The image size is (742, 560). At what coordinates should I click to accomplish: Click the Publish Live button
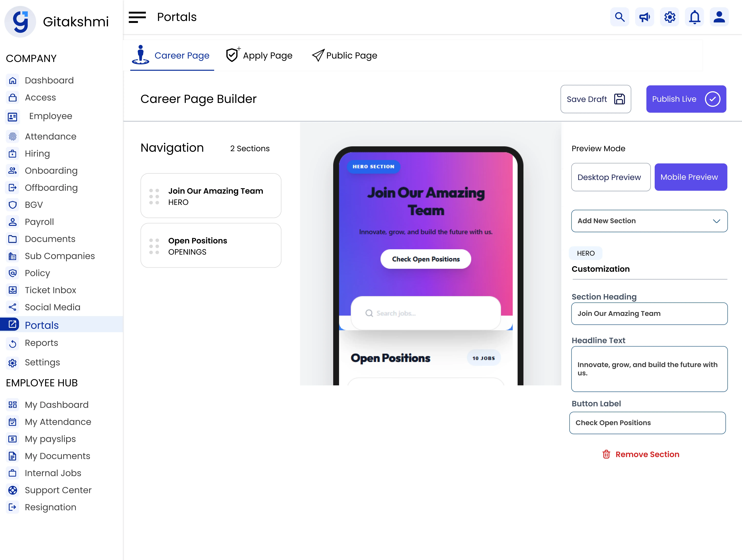coord(686,99)
